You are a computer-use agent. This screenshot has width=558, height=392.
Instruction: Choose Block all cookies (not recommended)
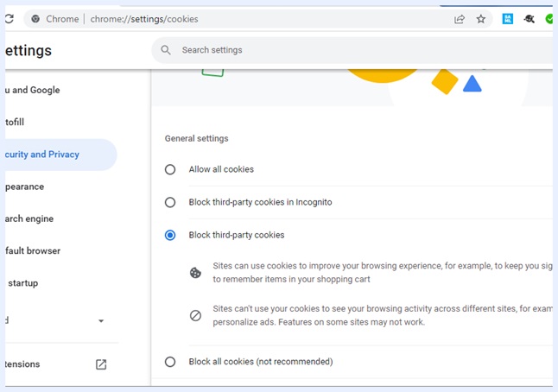click(170, 362)
